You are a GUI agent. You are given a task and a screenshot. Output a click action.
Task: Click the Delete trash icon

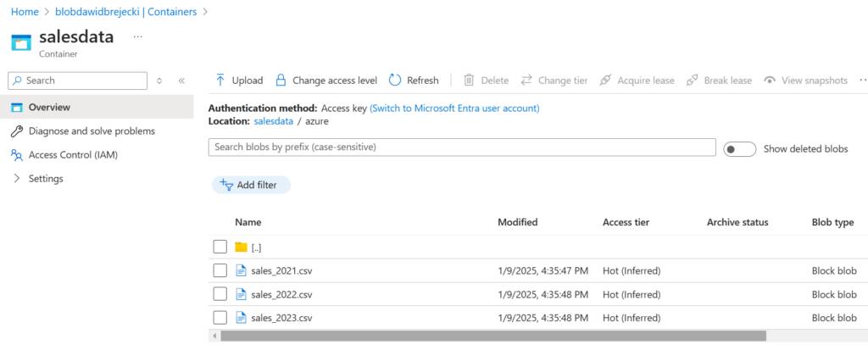(470, 81)
